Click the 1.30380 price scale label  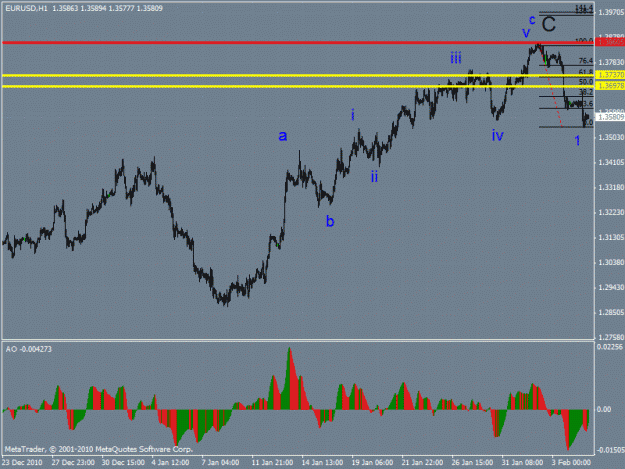(611, 263)
